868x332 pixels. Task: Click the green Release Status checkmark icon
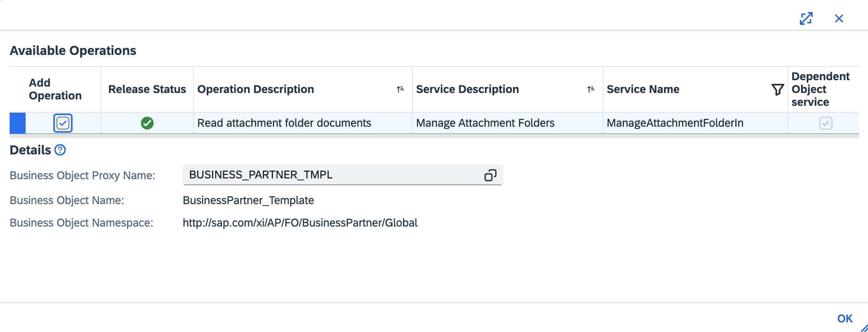pyautogui.click(x=147, y=123)
